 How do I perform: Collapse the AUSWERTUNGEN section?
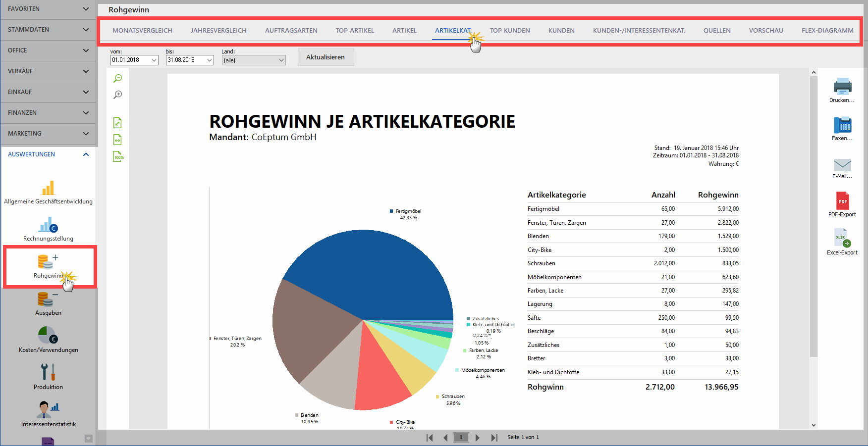pos(48,154)
